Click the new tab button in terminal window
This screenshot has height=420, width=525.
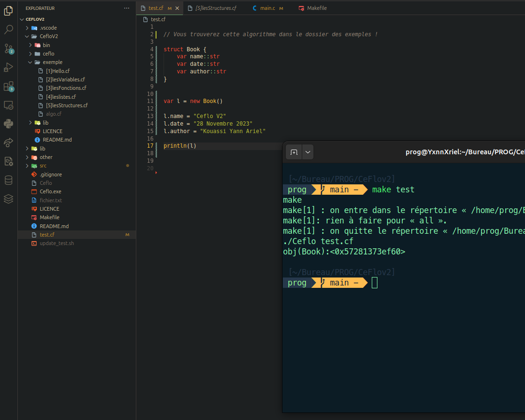point(294,152)
